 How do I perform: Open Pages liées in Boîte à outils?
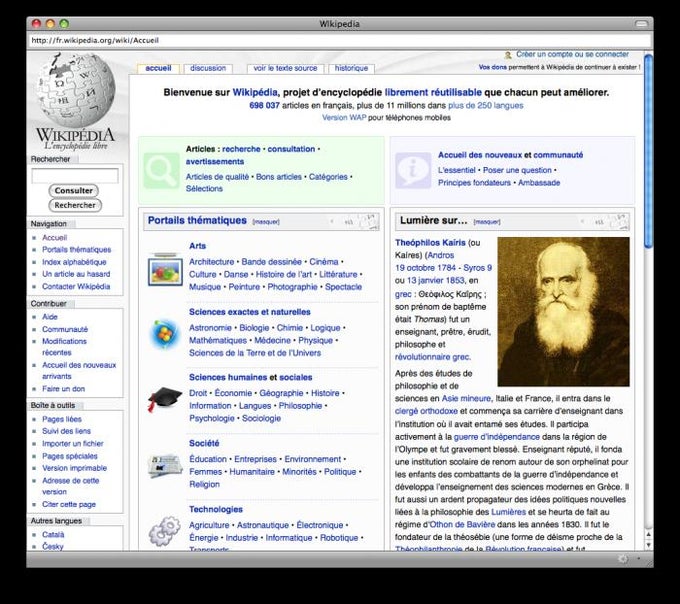pyautogui.click(x=62, y=419)
